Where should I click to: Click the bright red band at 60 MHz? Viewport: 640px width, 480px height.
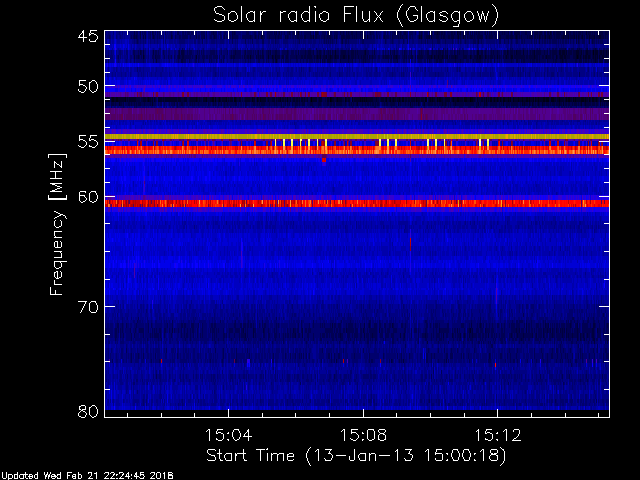(x=357, y=203)
